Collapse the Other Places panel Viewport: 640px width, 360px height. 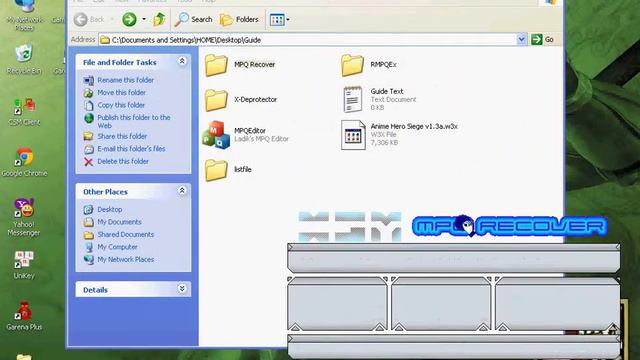click(182, 191)
